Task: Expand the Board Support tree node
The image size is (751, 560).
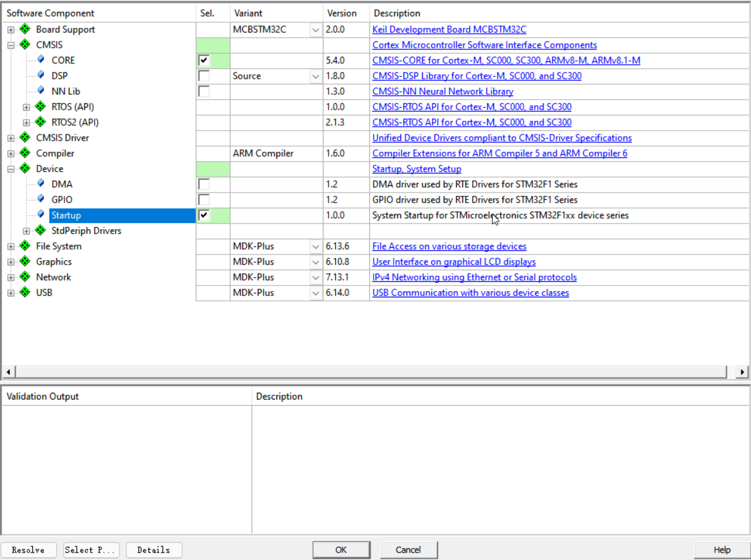Action: tap(11, 30)
